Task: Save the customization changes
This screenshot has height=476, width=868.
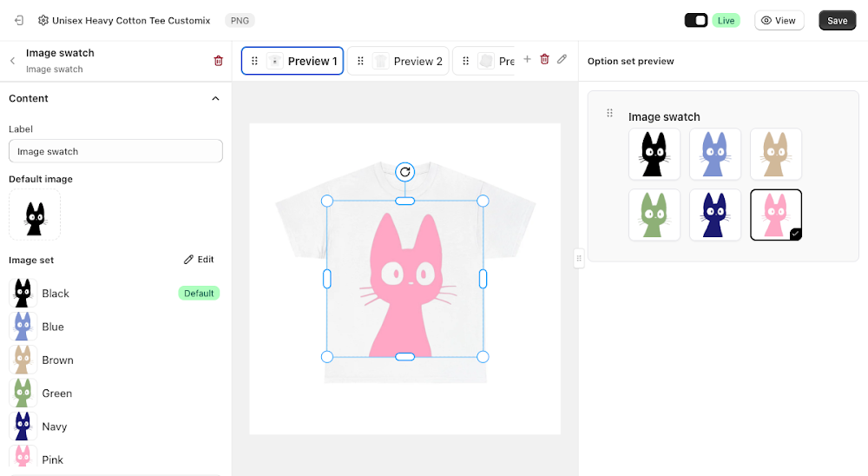Action: click(x=837, y=21)
